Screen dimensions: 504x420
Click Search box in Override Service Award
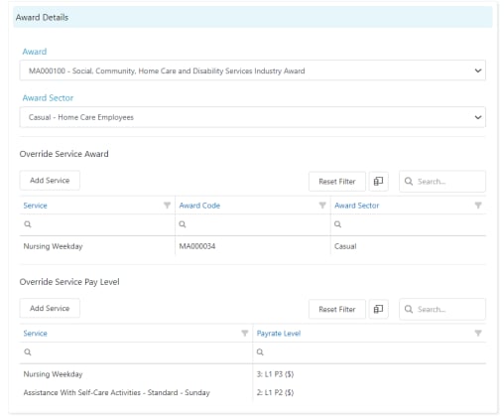(x=442, y=182)
